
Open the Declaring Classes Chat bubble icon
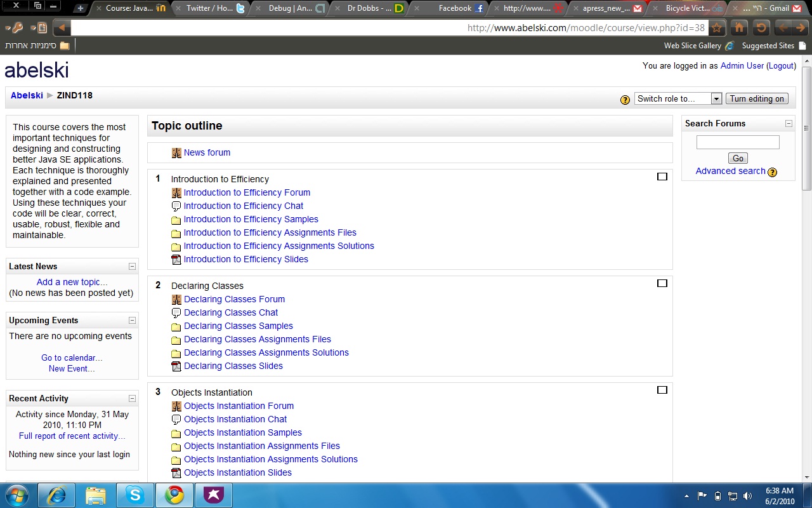click(176, 313)
